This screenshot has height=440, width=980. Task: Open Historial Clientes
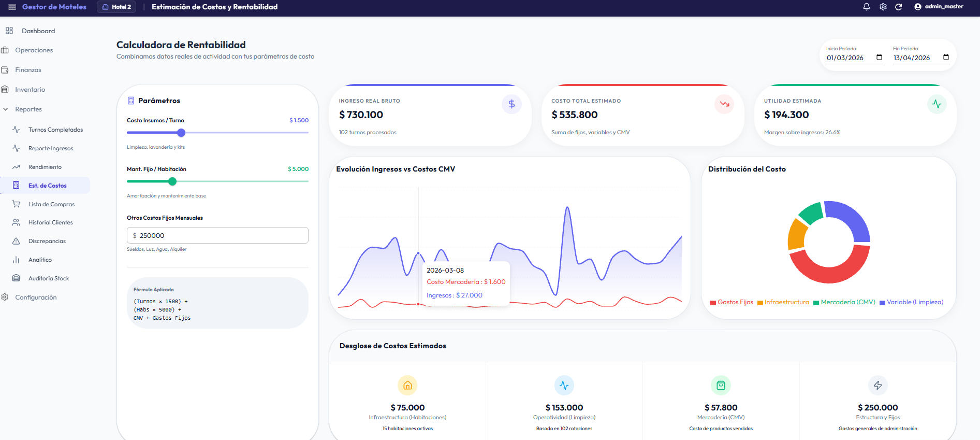click(x=51, y=222)
